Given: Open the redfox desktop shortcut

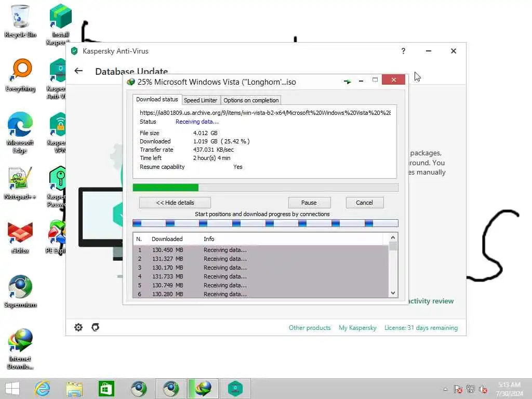Looking at the screenshot, I should (20, 237).
